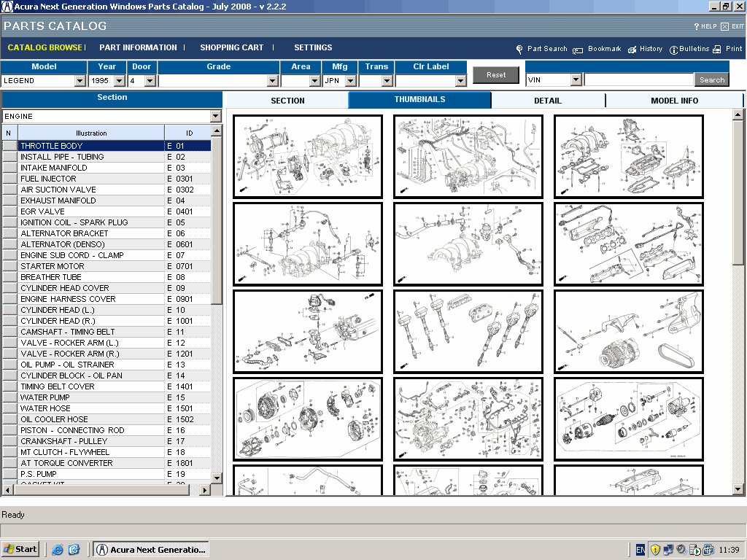
Task: Open the Section dropdown showing ENGINE
Action: (214, 116)
